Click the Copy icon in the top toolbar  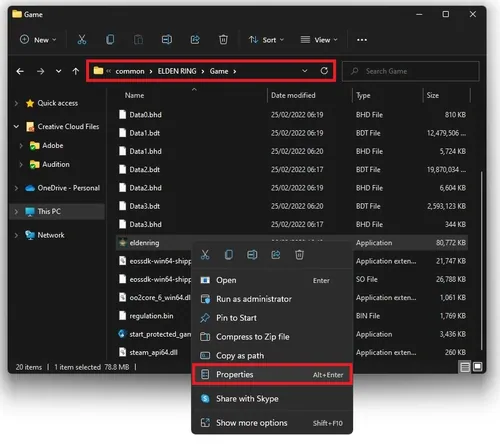click(110, 40)
